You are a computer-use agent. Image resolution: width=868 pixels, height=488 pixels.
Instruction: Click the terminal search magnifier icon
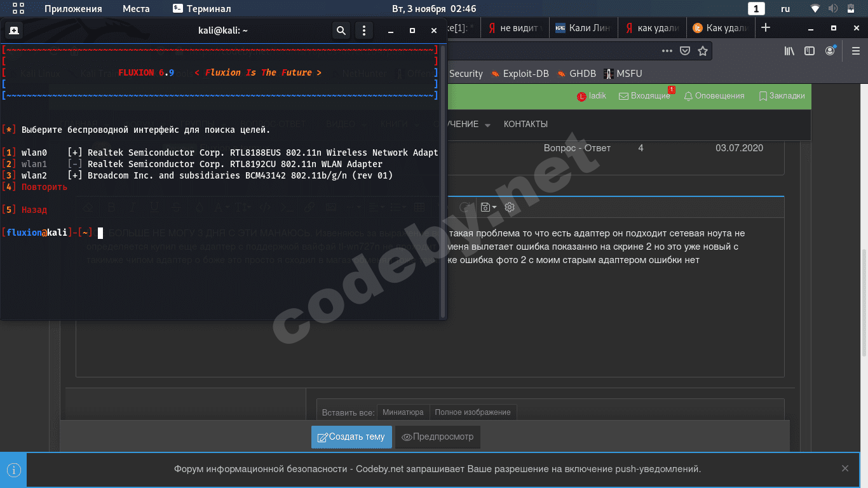341,30
